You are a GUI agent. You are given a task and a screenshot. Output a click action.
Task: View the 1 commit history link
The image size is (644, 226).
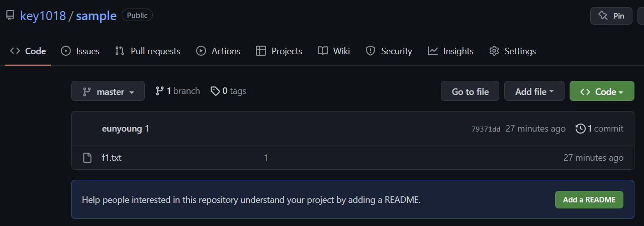pos(599,129)
